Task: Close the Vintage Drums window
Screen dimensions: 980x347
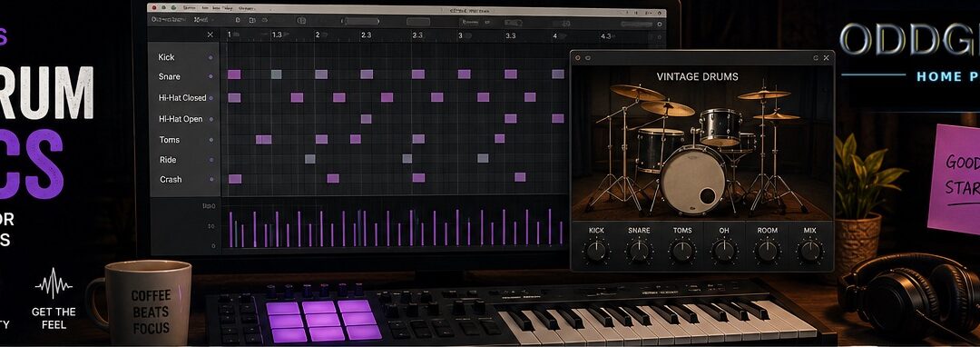Action: [827, 58]
